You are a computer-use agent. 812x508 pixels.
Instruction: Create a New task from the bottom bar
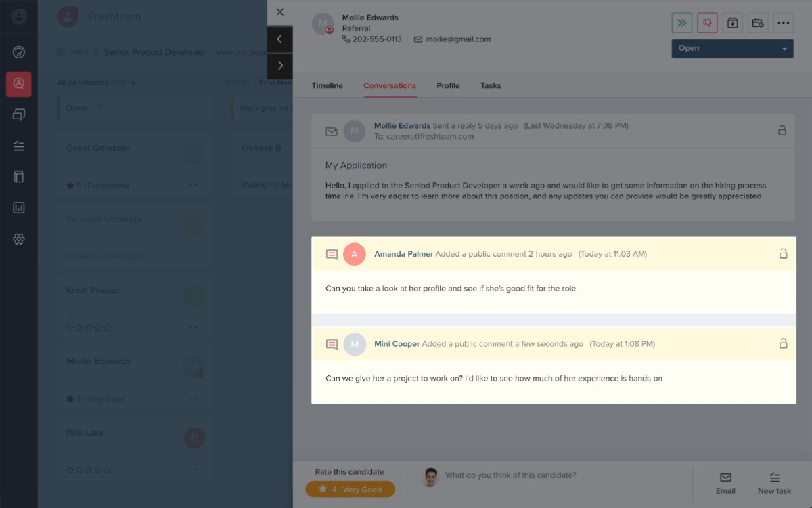[x=774, y=482]
